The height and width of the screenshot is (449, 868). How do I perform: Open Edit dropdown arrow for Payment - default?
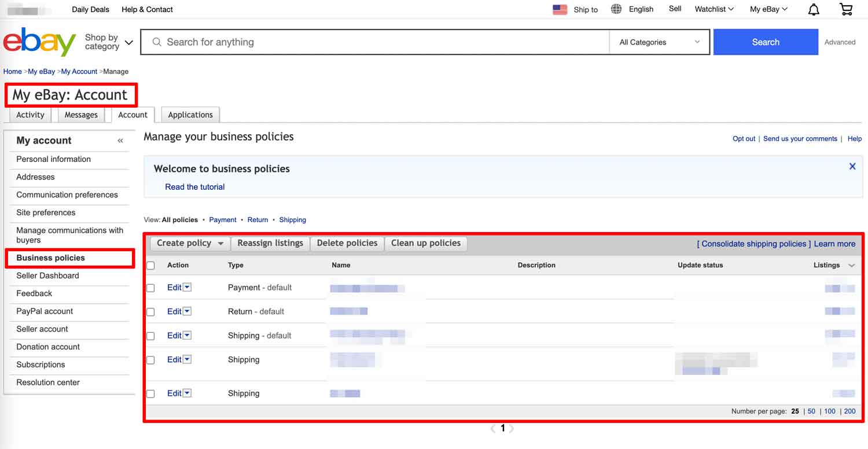(x=187, y=288)
